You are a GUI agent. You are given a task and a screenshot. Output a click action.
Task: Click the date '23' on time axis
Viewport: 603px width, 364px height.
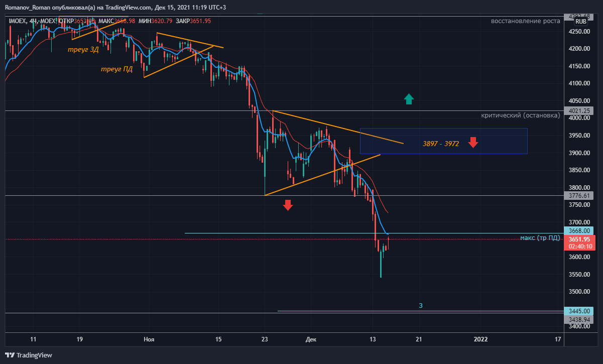(265, 339)
